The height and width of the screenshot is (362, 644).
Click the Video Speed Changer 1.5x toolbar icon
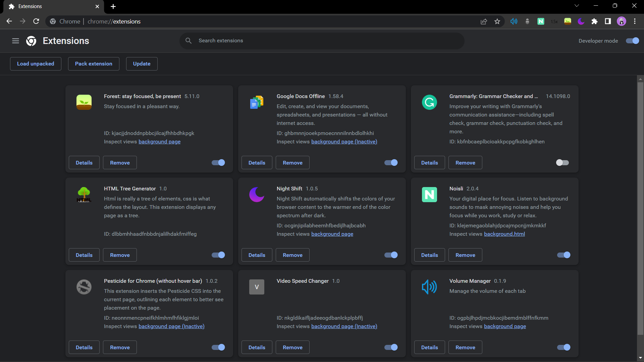pyautogui.click(x=554, y=21)
